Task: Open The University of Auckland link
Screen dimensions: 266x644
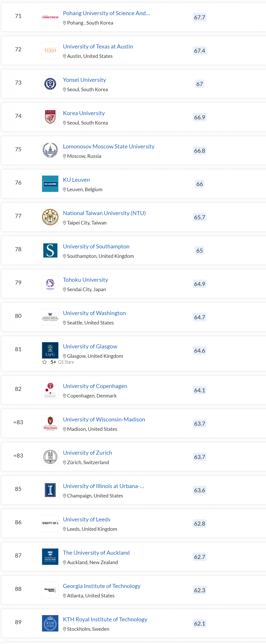Action: (x=96, y=553)
